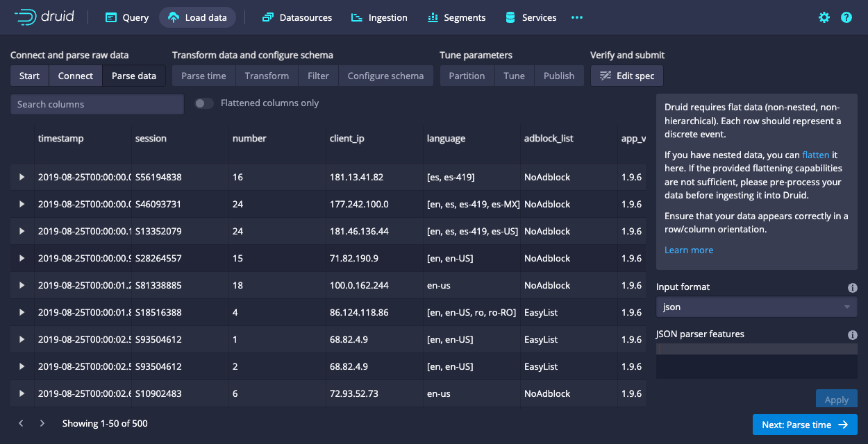Click the info icon beside Input format
The image size is (868, 444).
click(x=853, y=287)
